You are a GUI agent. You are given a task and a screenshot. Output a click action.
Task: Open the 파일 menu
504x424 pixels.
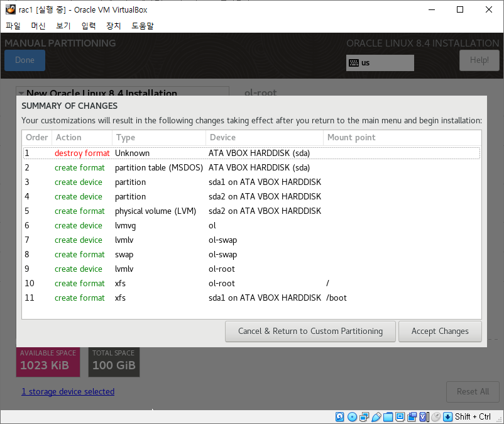(x=13, y=26)
